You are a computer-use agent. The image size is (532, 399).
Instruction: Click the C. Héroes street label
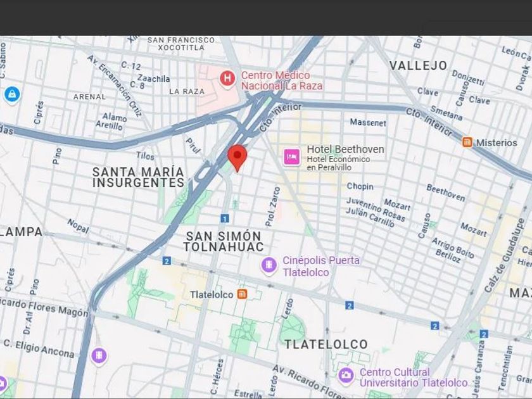[217, 377]
